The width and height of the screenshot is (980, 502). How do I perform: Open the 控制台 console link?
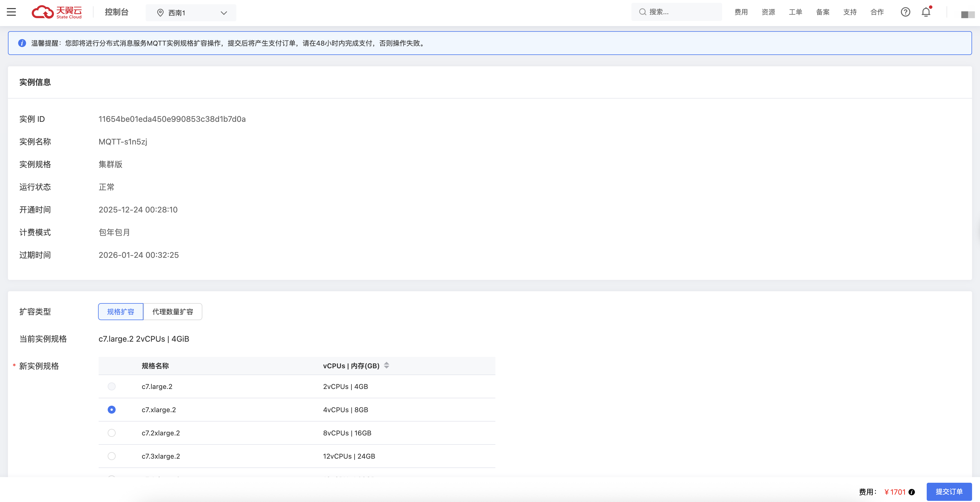116,12
